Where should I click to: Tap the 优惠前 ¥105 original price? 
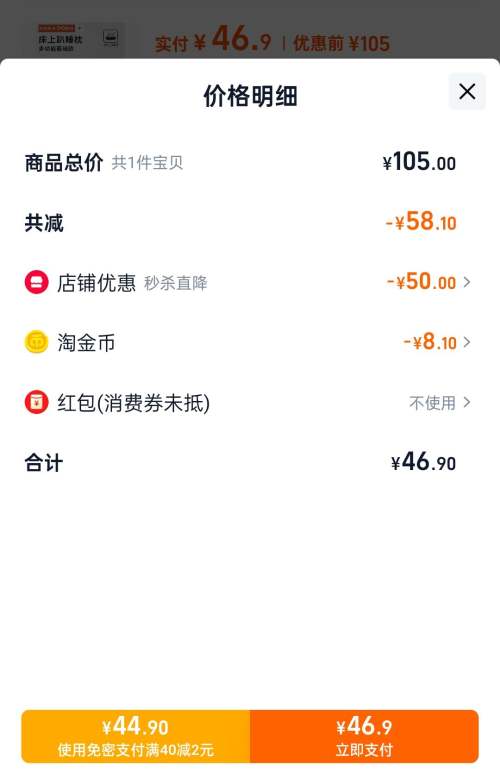click(x=341, y=44)
